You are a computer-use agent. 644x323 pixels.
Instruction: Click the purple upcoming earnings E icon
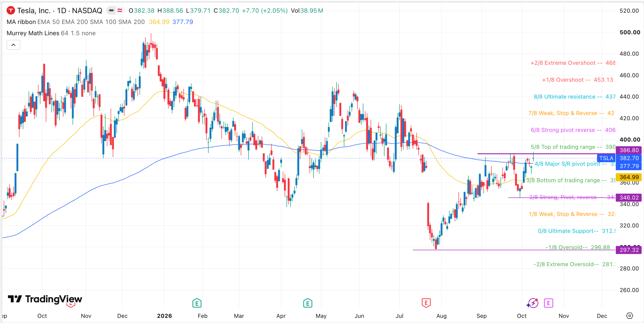coord(548,303)
